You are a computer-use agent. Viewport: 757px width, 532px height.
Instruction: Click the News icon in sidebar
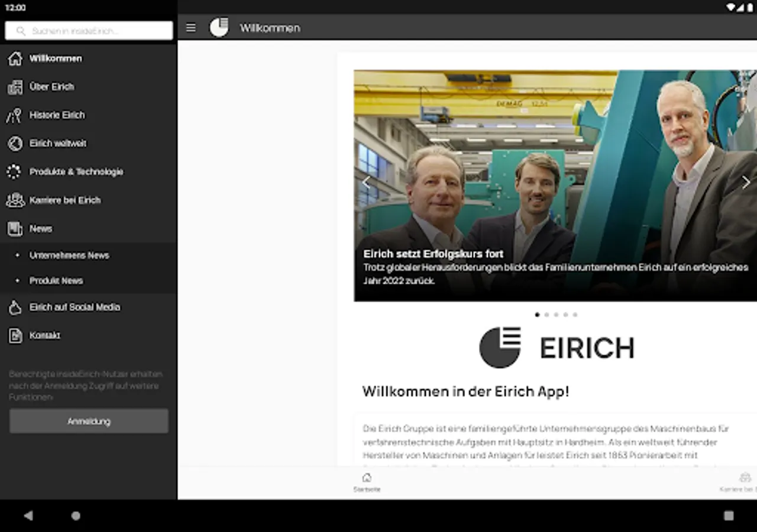(15, 229)
